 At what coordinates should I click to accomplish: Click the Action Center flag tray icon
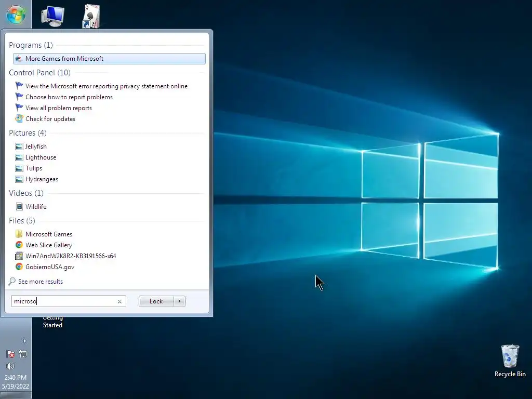(10, 354)
